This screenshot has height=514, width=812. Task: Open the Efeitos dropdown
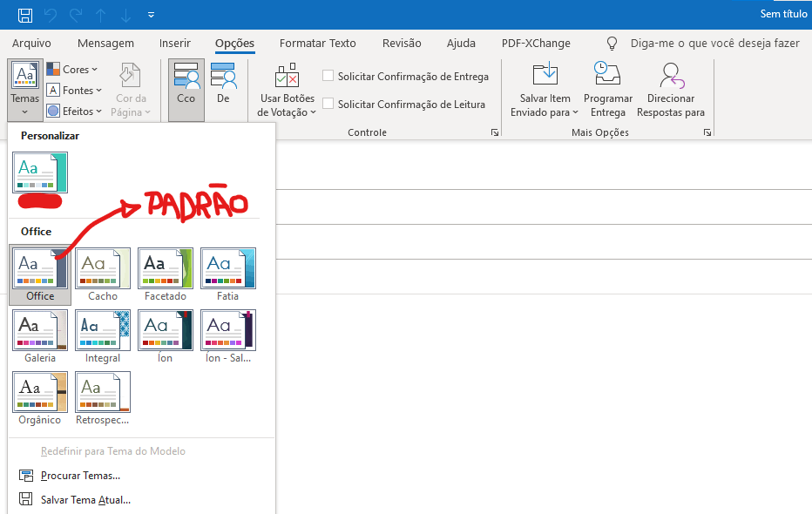coord(74,111)
